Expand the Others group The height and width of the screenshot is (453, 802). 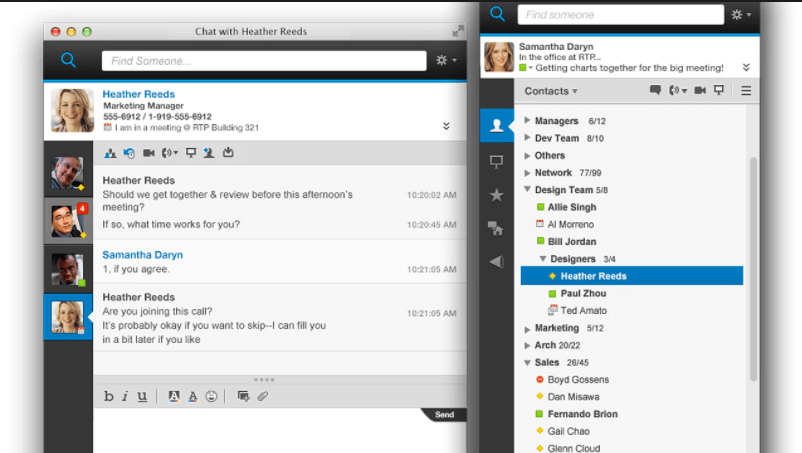527,155
